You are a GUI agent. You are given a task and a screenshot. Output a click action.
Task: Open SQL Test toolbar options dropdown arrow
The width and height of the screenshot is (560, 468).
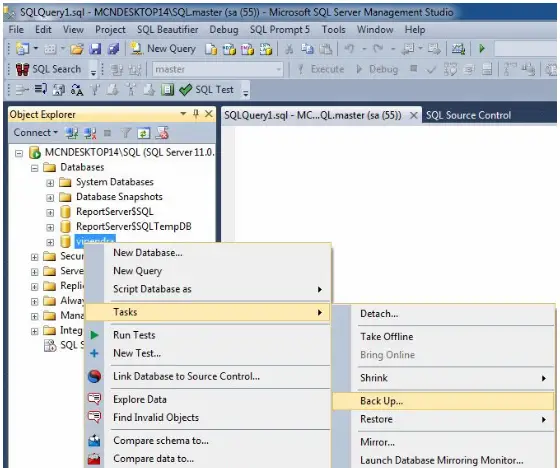[245, 93]
